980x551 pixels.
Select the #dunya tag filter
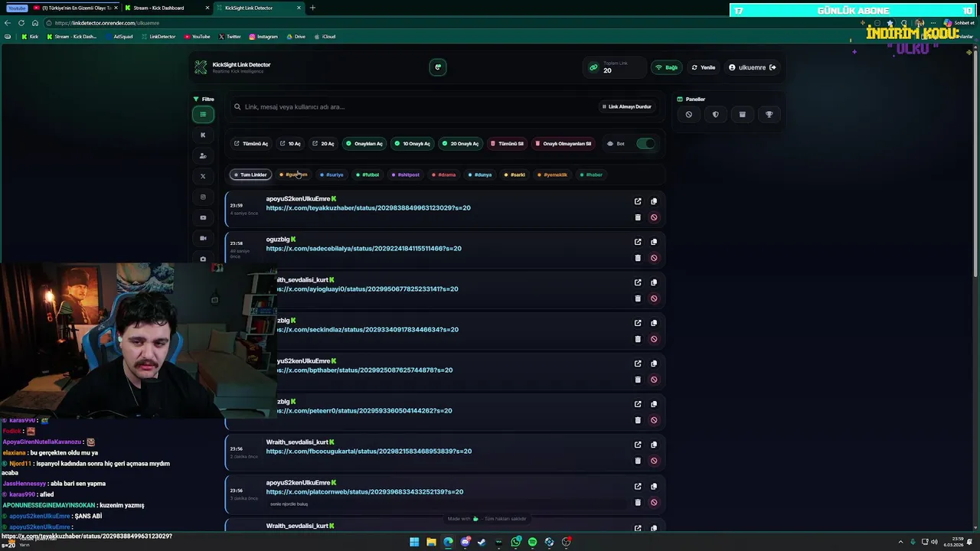(x=480, y=174)
